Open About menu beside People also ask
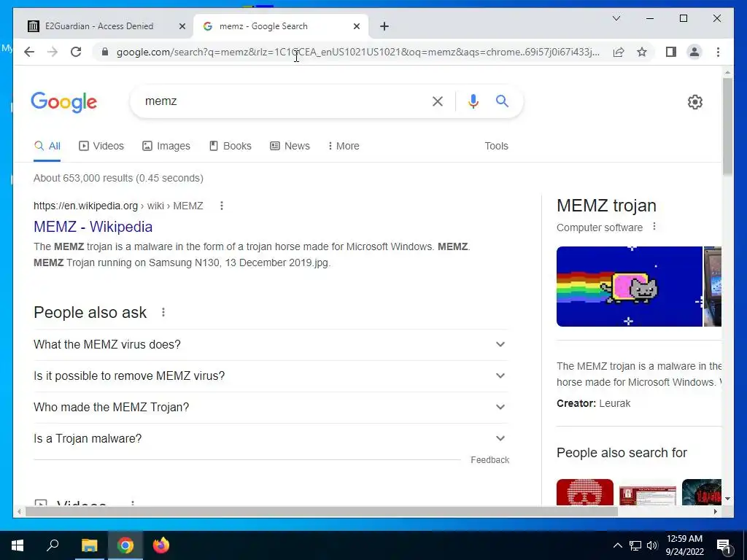The width and height of the screenshot is (747, 560). 163,312
